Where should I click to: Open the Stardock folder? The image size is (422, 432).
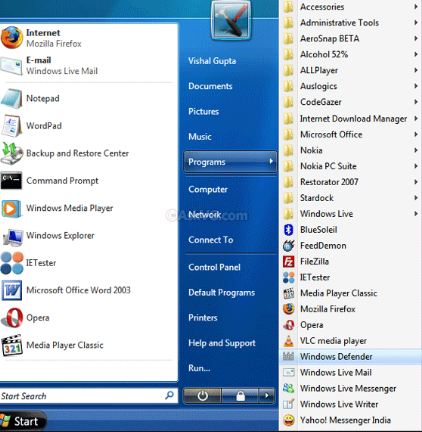[349, 198]
